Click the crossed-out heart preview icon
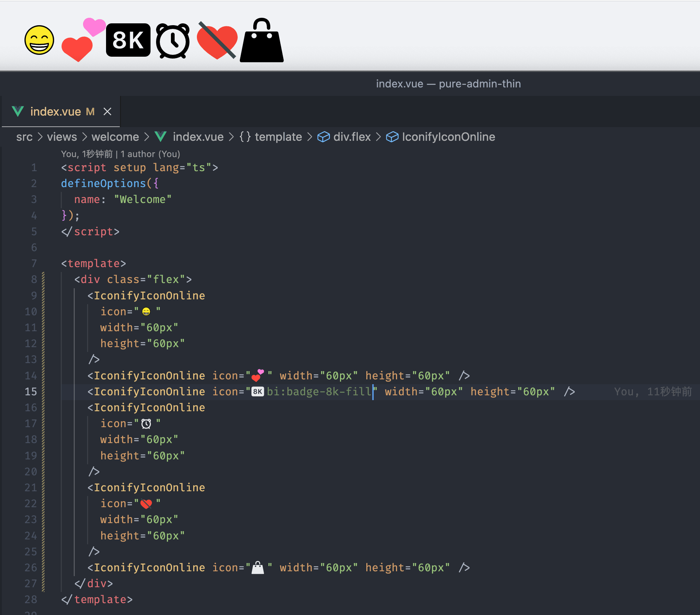Image resolution: width=700 pixels, height=615 pixels. pos(217,41)
